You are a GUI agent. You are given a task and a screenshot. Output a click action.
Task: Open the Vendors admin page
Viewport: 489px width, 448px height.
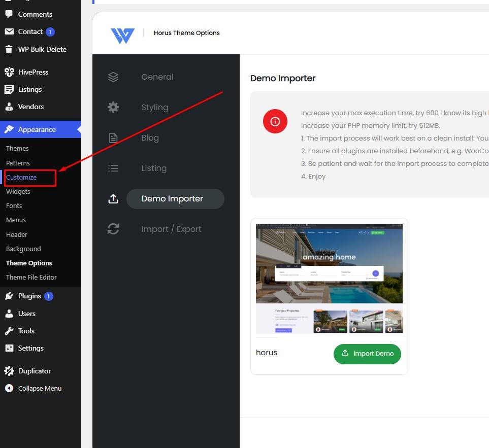(x=31, y=107)
